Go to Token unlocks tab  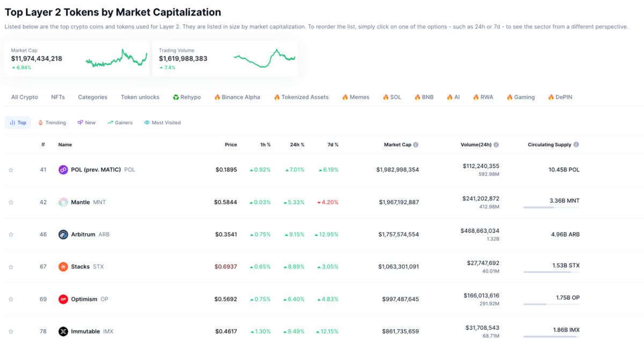click(x=140, y=97)
